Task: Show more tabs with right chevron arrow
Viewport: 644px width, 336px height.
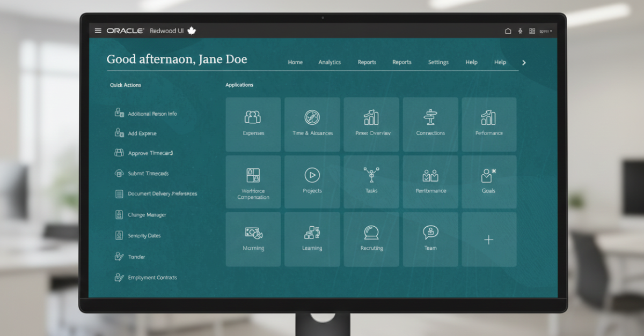Action: [x=524, y=63]
